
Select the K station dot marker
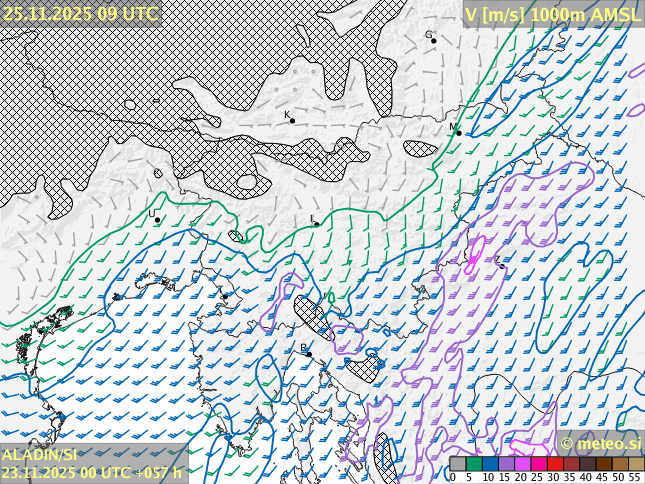[292, 121]
